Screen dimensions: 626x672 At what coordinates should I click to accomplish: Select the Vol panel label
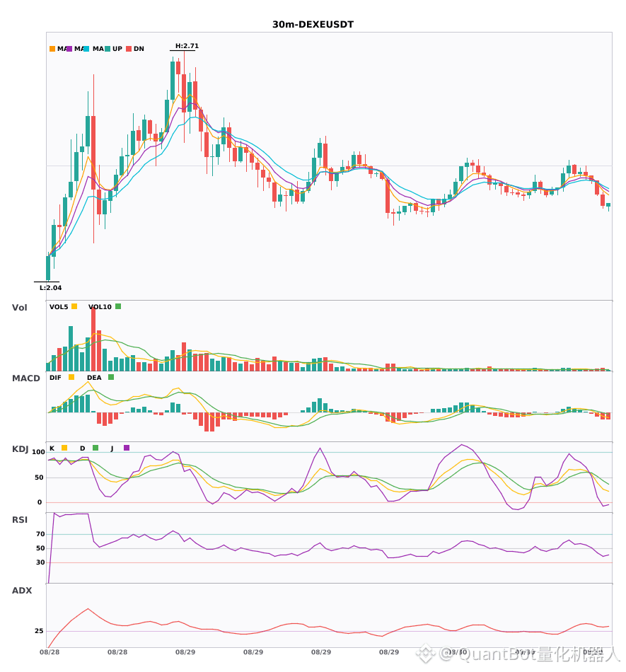[19, 307]
